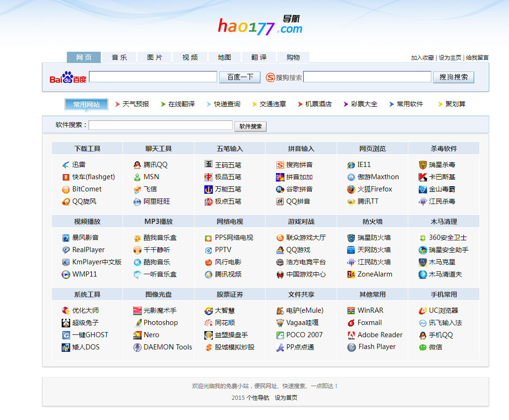Image resolution: width=509 pixels, height=420 pixels.
Task: Click the IE11 browser icon
Action: point(351,165)
